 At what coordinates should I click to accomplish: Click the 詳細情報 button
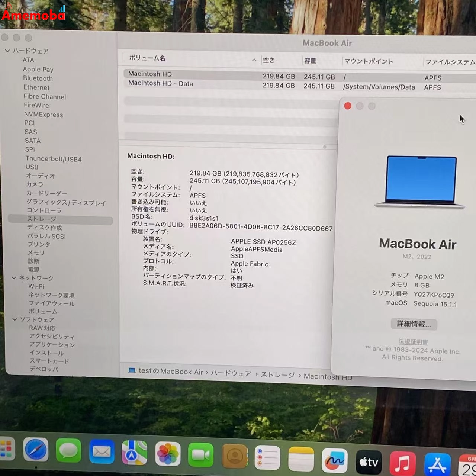point(414,324)
